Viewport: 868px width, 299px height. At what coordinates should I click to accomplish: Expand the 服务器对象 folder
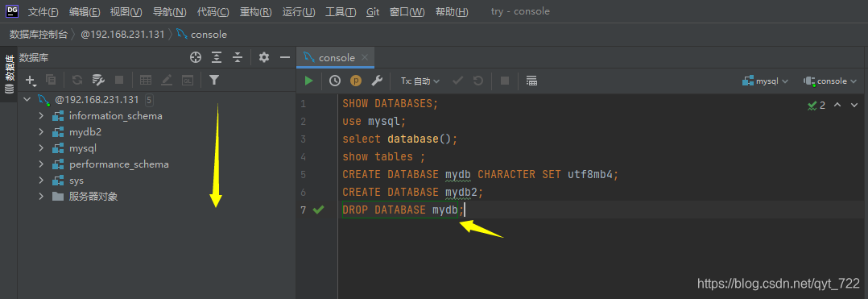click(x=41, y=196)
